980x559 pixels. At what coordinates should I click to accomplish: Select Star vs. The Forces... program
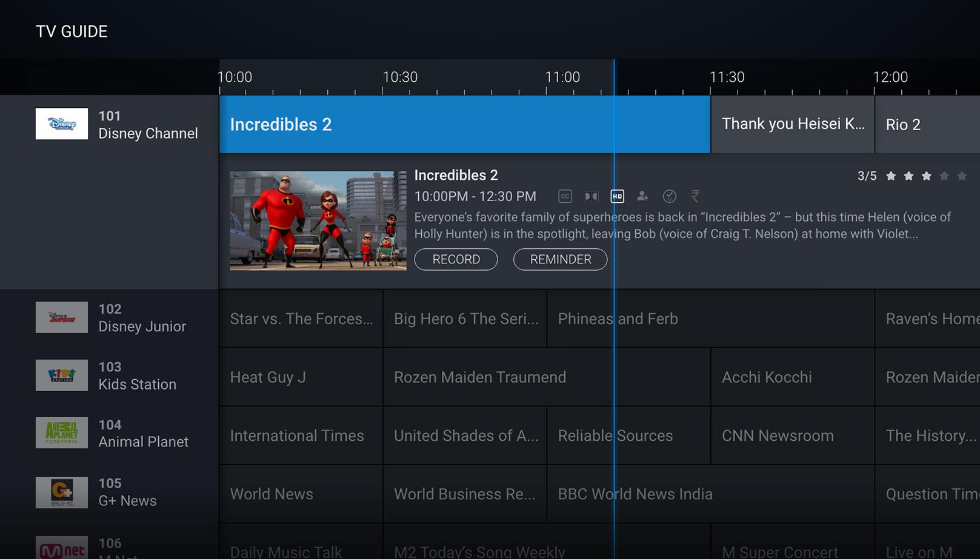click(x=301, y=319)
